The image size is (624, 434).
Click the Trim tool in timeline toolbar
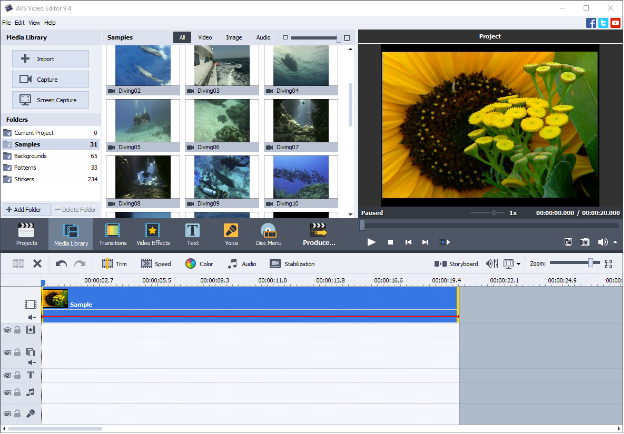click(x=114, y=264)
